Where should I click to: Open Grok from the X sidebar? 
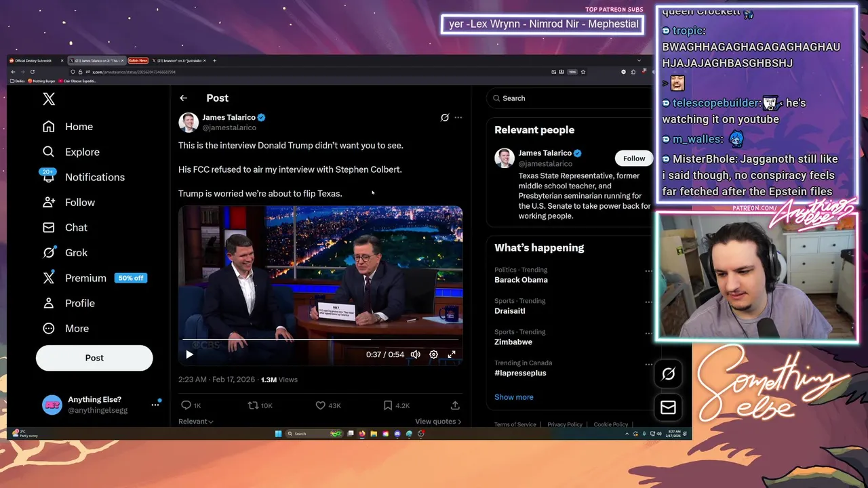pyautogui.click(x=65, y=252)
